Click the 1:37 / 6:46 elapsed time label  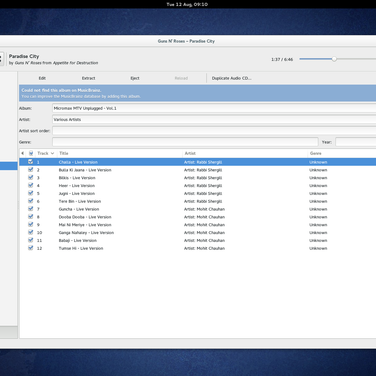tap(282, 59)
